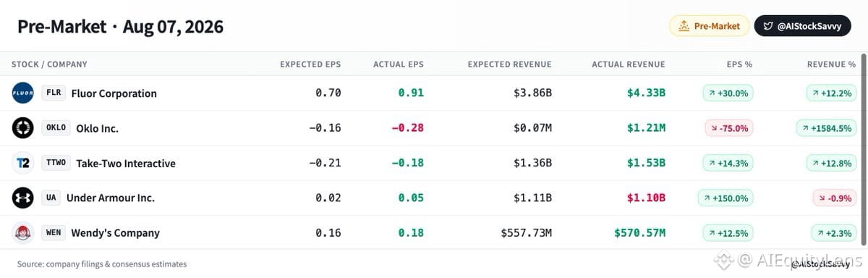This screenshot has width=868, height=278.
Task: Click the Take-Two Interactive T2 logo
Action: 23,163
